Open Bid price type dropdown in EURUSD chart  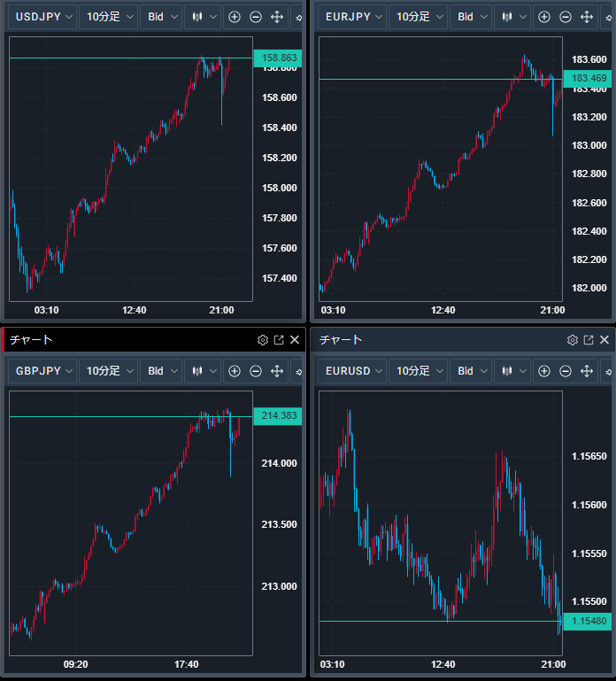(x=471, y=371)
